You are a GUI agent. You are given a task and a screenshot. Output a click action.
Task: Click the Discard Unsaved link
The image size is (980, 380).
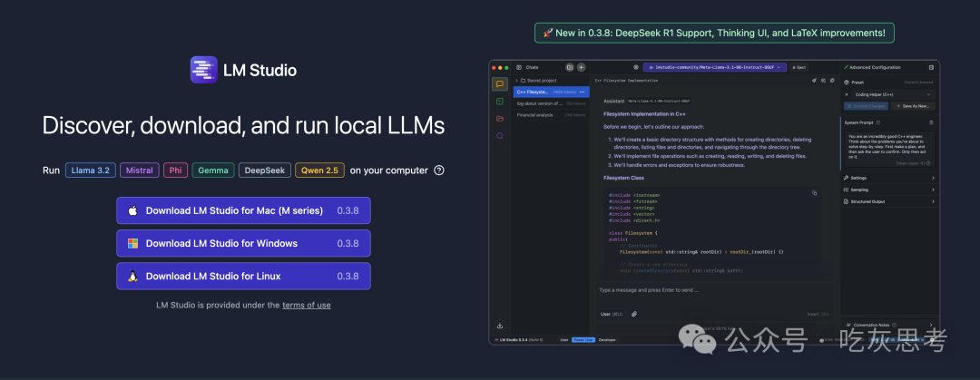pos(918,83)
